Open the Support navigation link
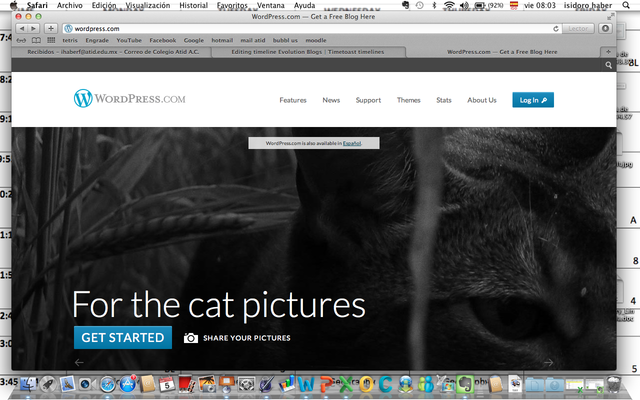Viewport: 640px width, 400px height. point(368,100)
